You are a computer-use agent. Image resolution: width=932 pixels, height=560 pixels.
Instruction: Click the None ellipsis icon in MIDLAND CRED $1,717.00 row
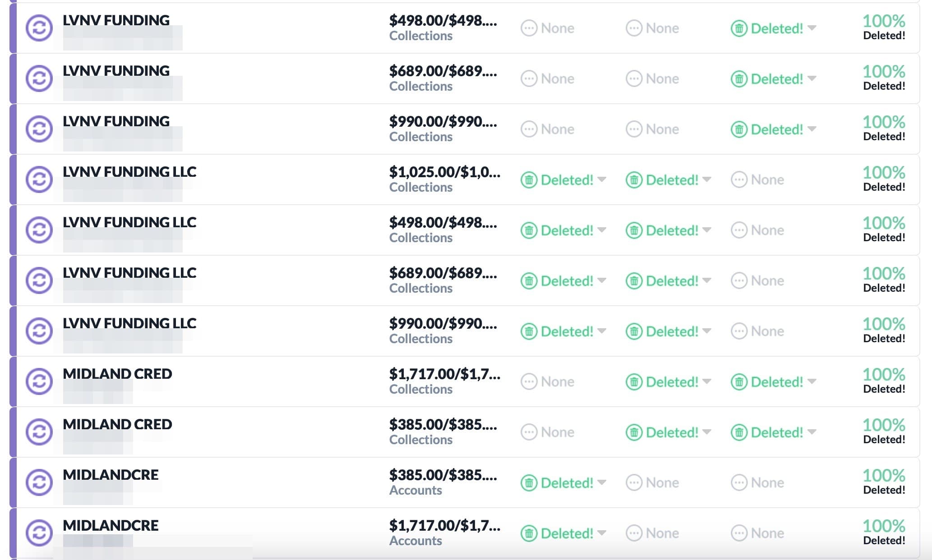click(x=529, y=382)
